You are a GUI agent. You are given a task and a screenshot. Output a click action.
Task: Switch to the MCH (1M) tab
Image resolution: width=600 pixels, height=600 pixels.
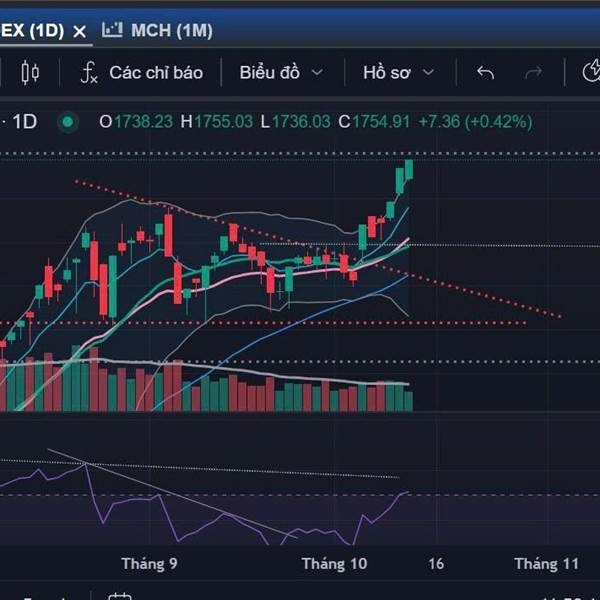coord(157,31)
